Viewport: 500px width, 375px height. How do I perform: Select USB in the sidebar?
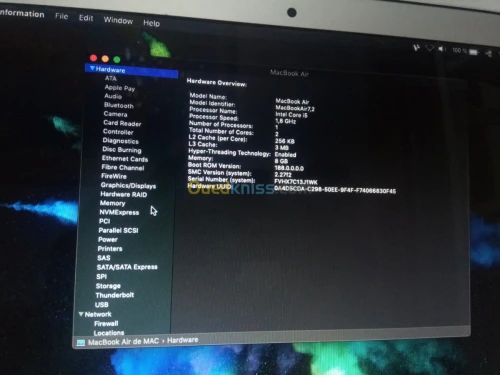click(x=101, y=304)
